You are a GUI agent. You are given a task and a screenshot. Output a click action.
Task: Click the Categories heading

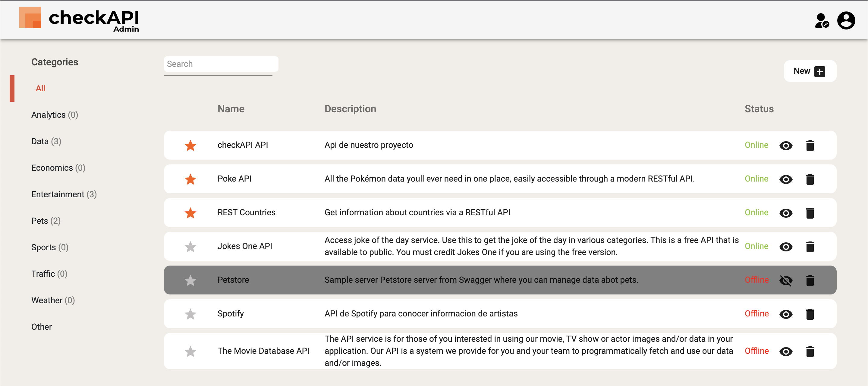[55, 62]
